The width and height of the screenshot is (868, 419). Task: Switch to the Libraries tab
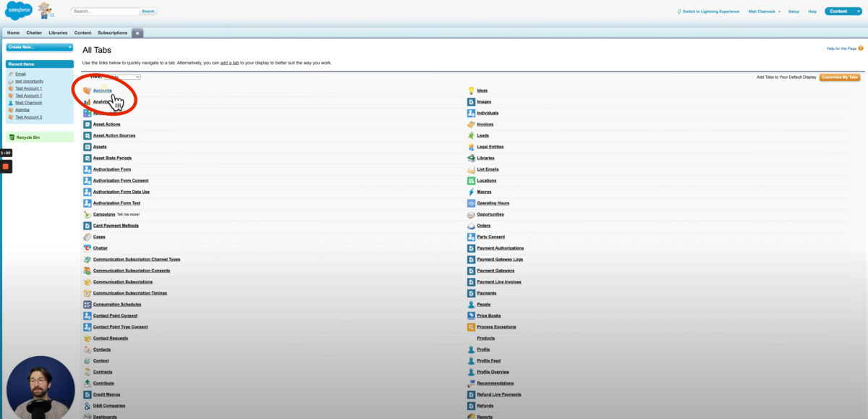58,33
